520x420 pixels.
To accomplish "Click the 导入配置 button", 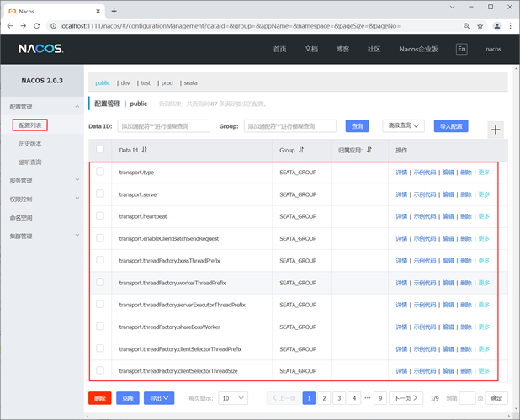I will pos(451,126).
